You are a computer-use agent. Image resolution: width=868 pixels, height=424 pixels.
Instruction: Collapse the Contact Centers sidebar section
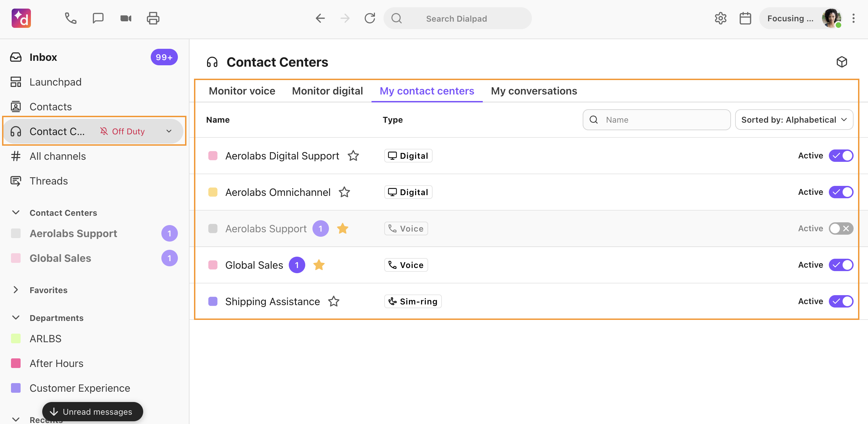click(x=16, y=212)
